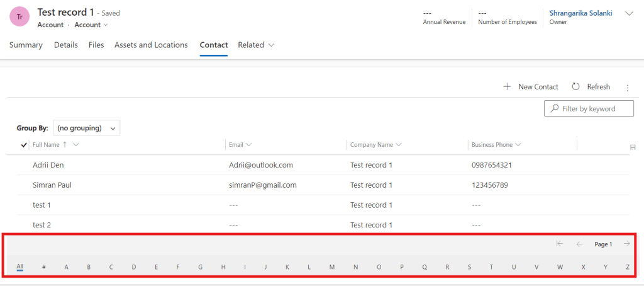Open owner Shrangarika Solanki link
644x286 pixels.
coord(580,13)
